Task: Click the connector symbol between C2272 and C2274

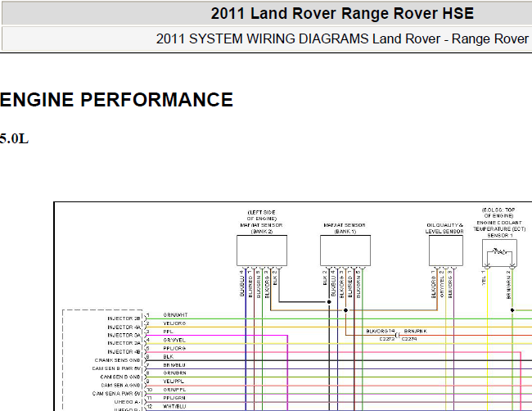Action: (x=398, y=336)
